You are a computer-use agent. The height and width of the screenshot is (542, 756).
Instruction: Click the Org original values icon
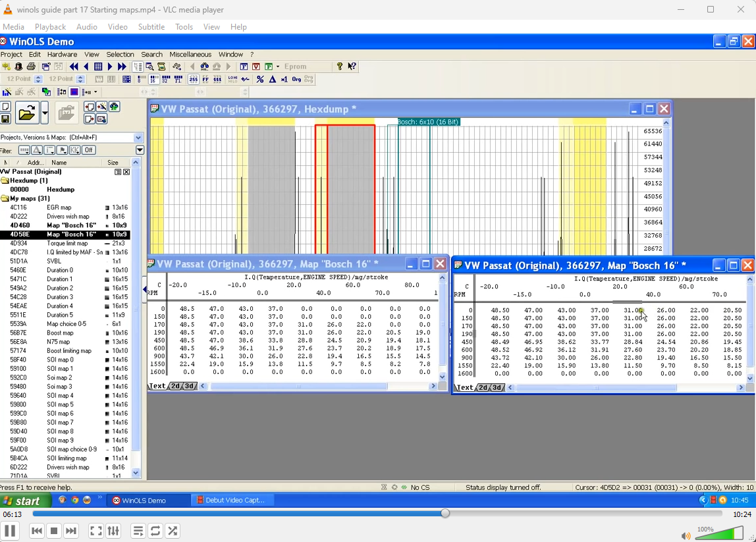click(x=296, y=79)
